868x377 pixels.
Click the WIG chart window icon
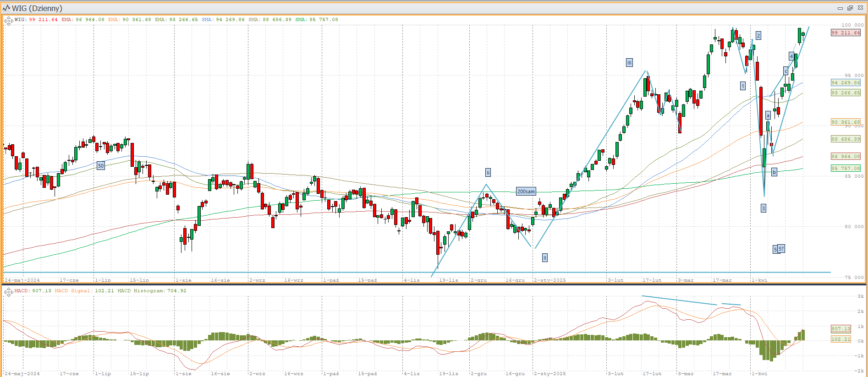pyautogui.click(x=6, y=8)
